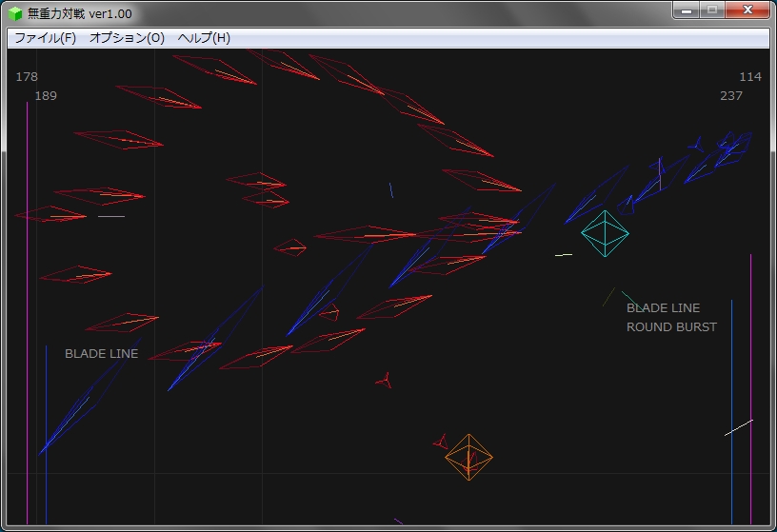Click the score value 237

pyautogui.click(x=731, y=95)
